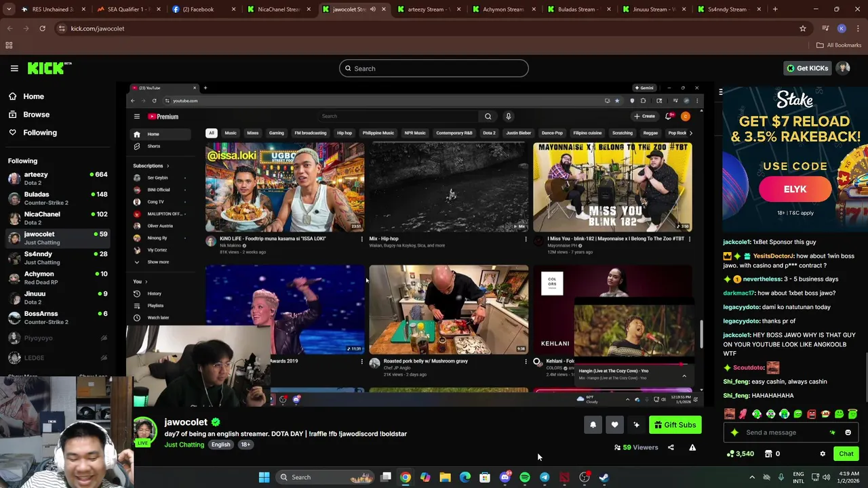Click the 3,540 channel points icon
Image resolution: width=868 pixels, height=488 pixels.
740,454
